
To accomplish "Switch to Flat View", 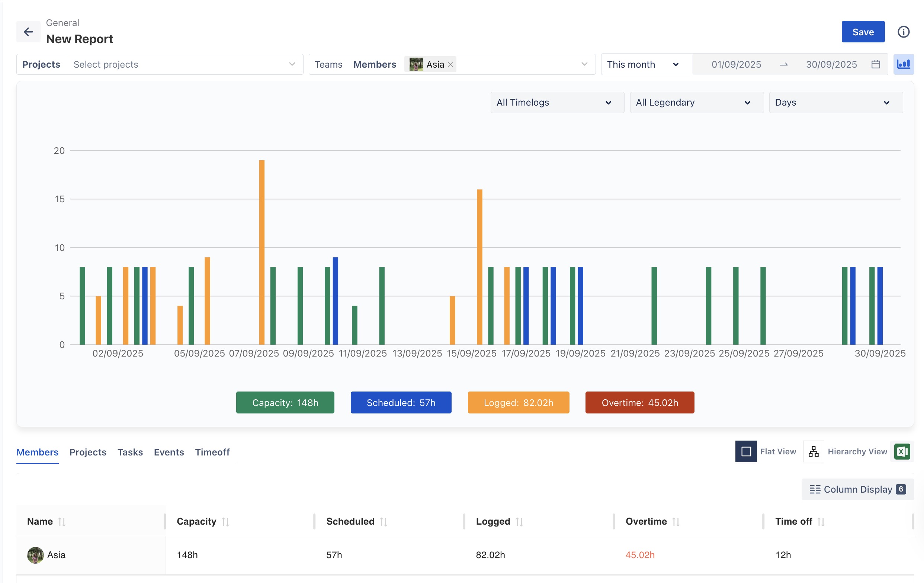I will pyautogui.click(x=746, y=451).
